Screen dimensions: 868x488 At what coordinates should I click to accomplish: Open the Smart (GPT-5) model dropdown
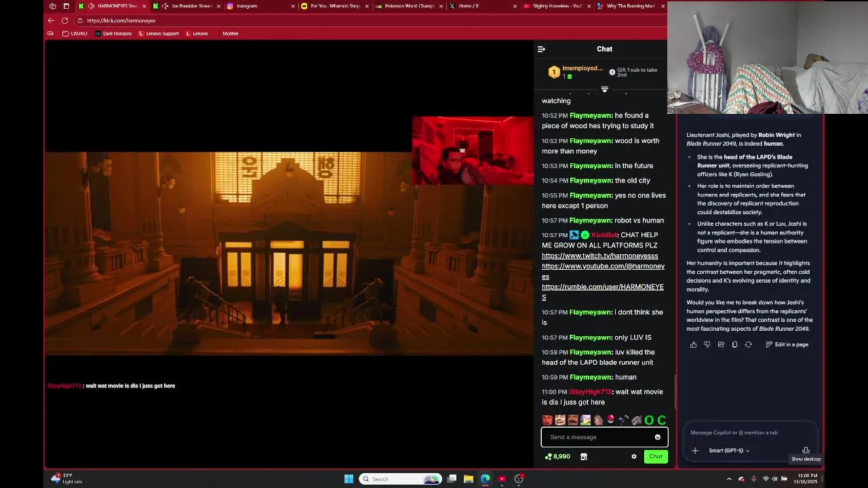pyautogui.click(x=729, y=451)
